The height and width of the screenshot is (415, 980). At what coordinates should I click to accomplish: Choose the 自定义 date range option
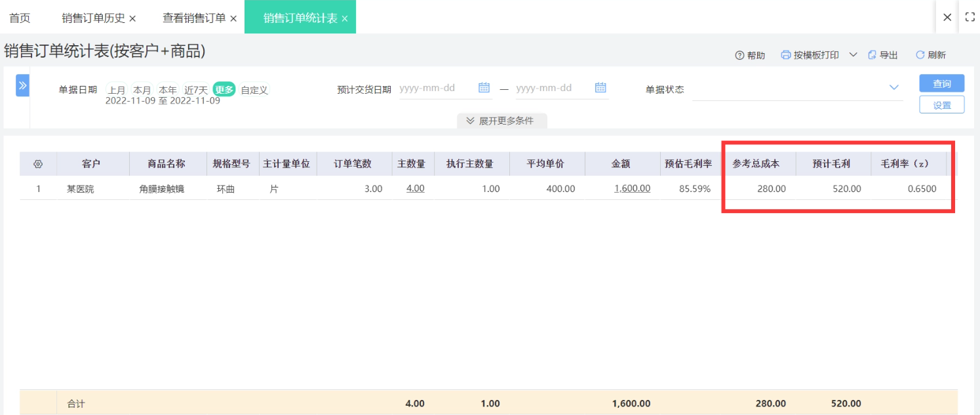click(254, 90)
